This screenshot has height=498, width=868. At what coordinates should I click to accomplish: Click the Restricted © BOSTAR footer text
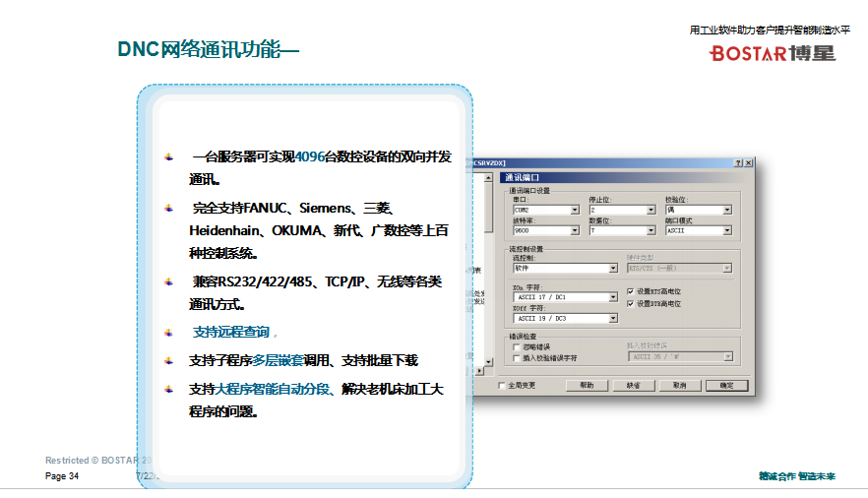pos(98,461)
